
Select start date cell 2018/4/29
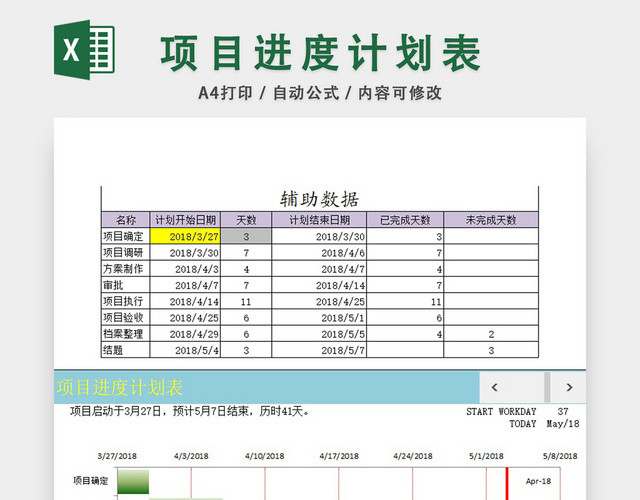(185, 334)
